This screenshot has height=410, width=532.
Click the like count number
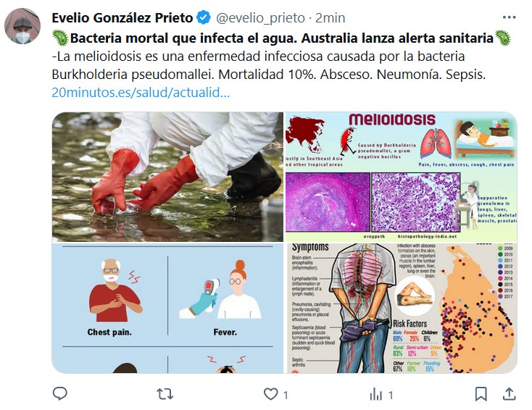point(286,395)
